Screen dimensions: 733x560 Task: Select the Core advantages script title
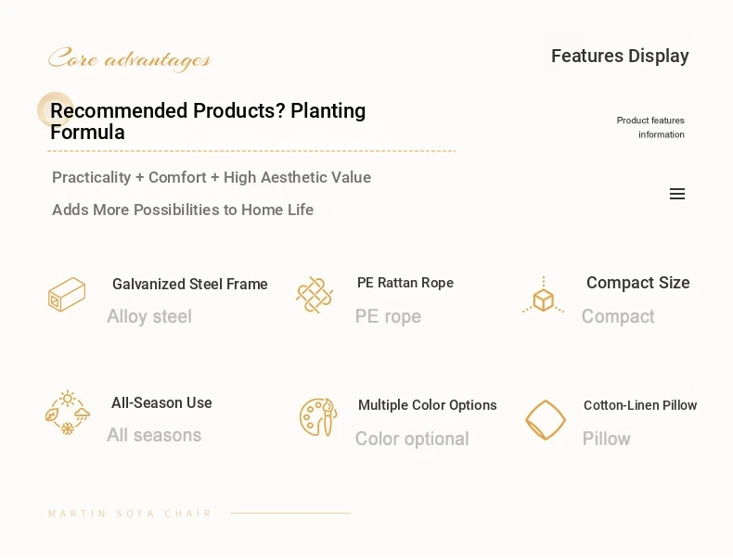point(130,59)
